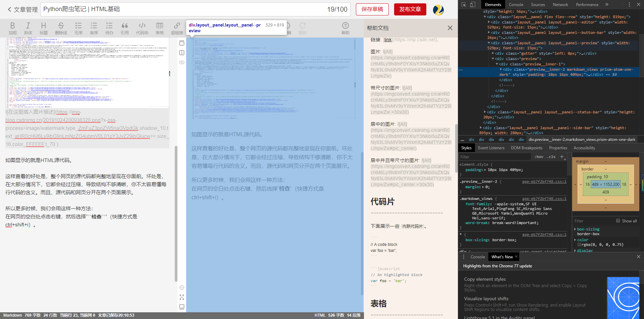Insert a hyperlink (超链接)
Screen dimensions: 644x319
pos(177,28)
